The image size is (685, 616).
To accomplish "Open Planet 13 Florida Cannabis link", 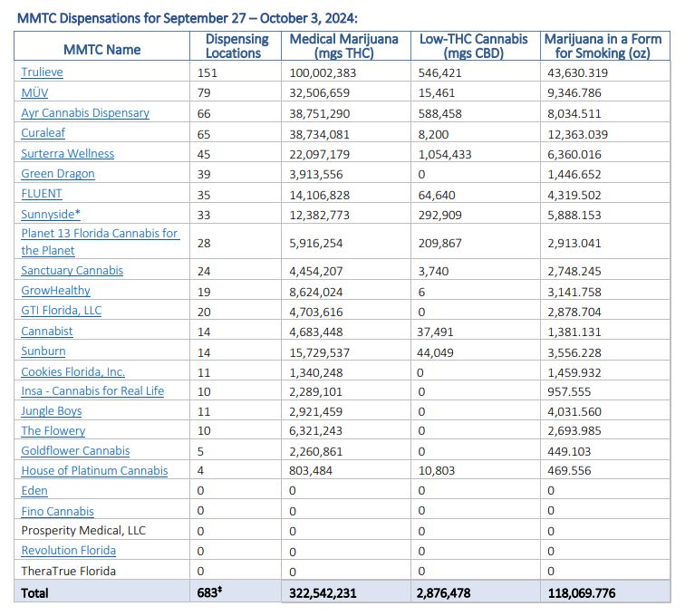I will (100, 234).
